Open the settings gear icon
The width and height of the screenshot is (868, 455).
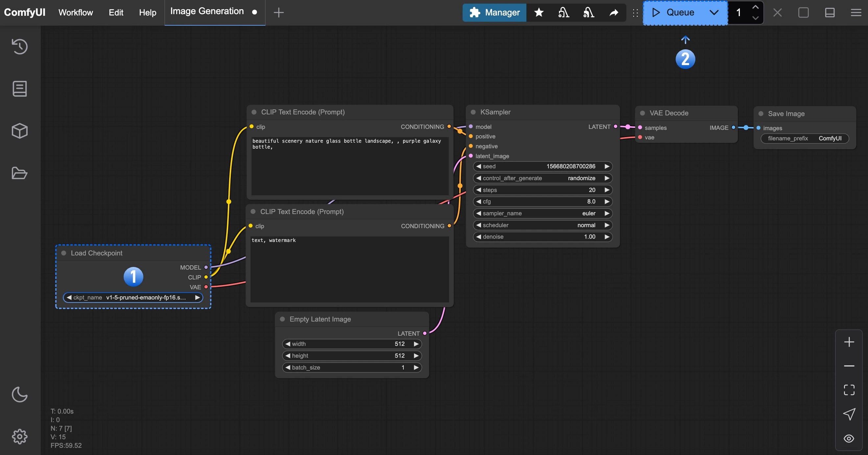tap(19, 437)
